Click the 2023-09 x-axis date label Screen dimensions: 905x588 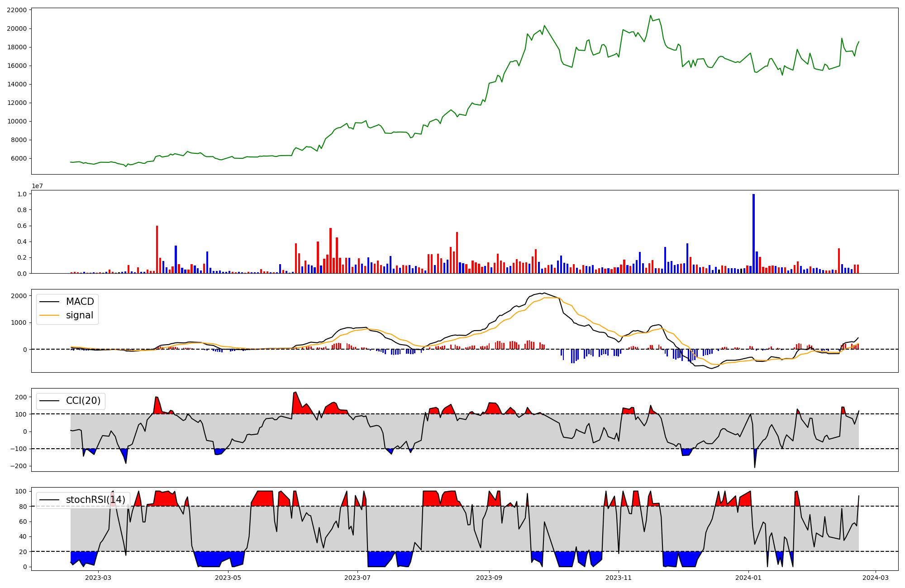coord(489,578)
